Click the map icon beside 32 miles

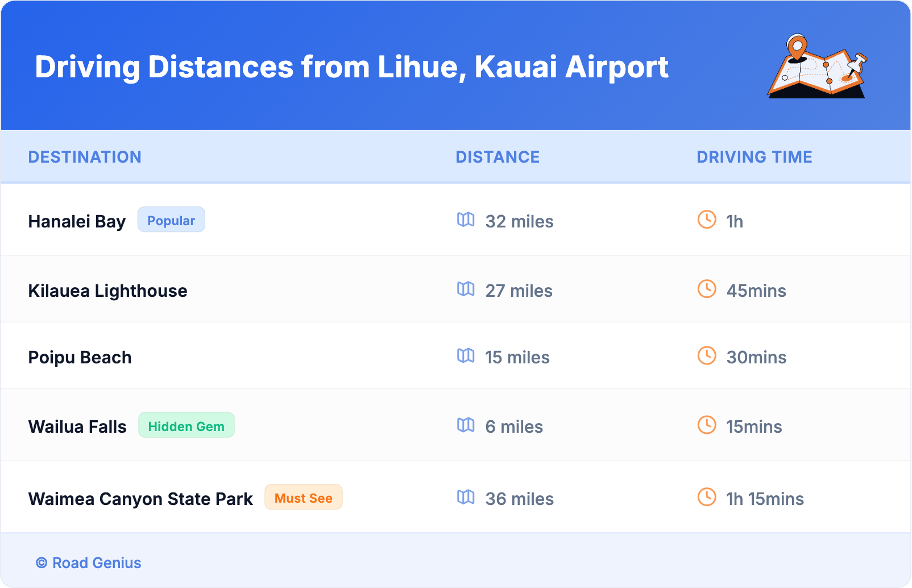tap(466, 220)
